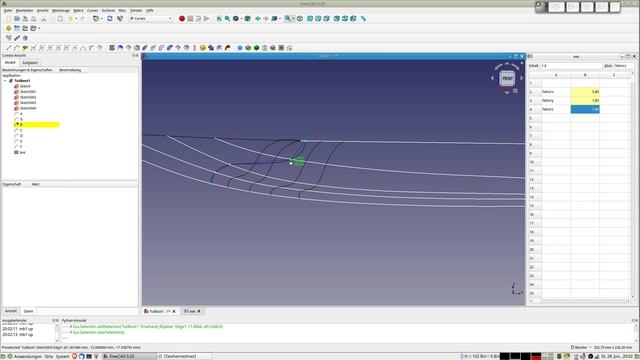Switch to the Ansicht property tab at bottom
640x360 pixels.
(x=11, y=311)
